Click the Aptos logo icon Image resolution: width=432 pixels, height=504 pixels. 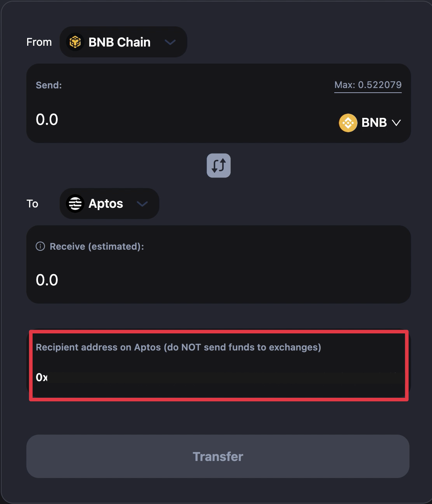coord(75,204)
